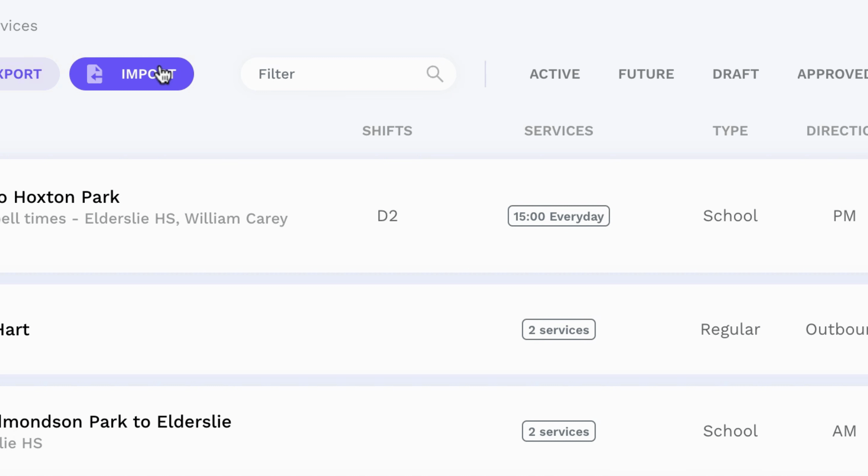
Task: Sort by the SERVICES column header
Action: pyautogui.click(x=559, y=131)
